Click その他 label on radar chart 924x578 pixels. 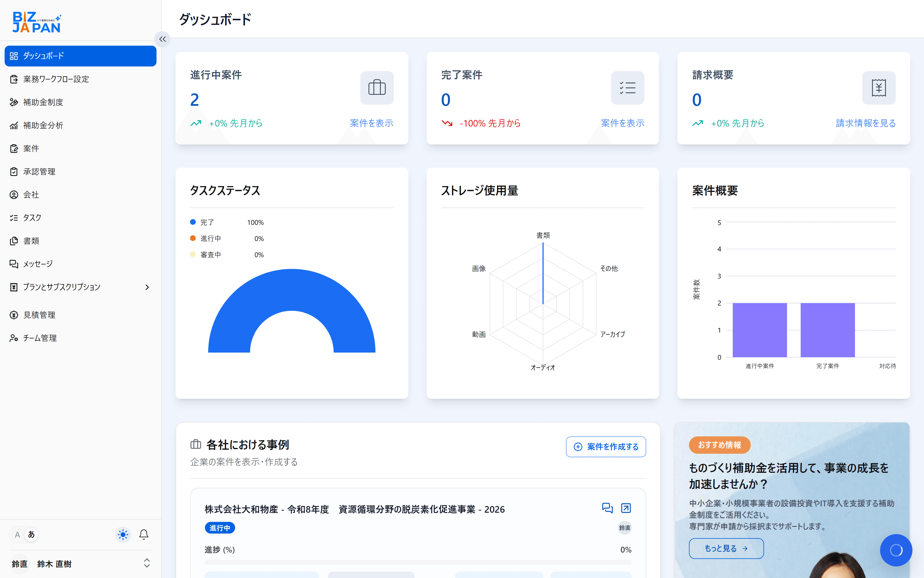point(609,268)
